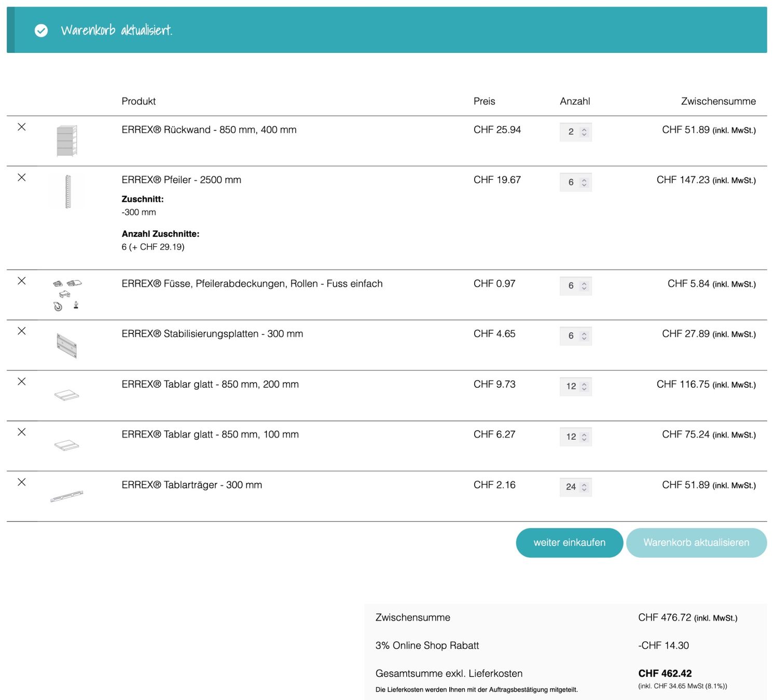The image size is (774, 700).
Task: Click the Anzahl column header
Action: (575, 101)
